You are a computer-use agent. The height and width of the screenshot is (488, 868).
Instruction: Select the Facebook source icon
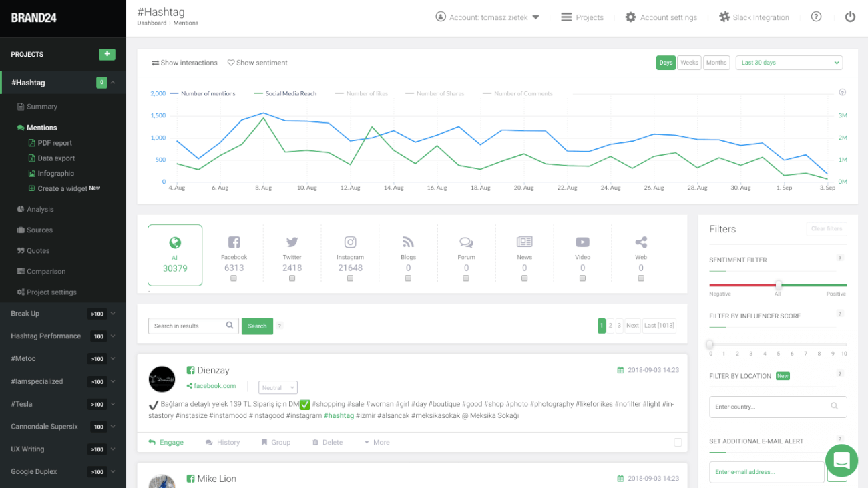click(x=234, y=242)
